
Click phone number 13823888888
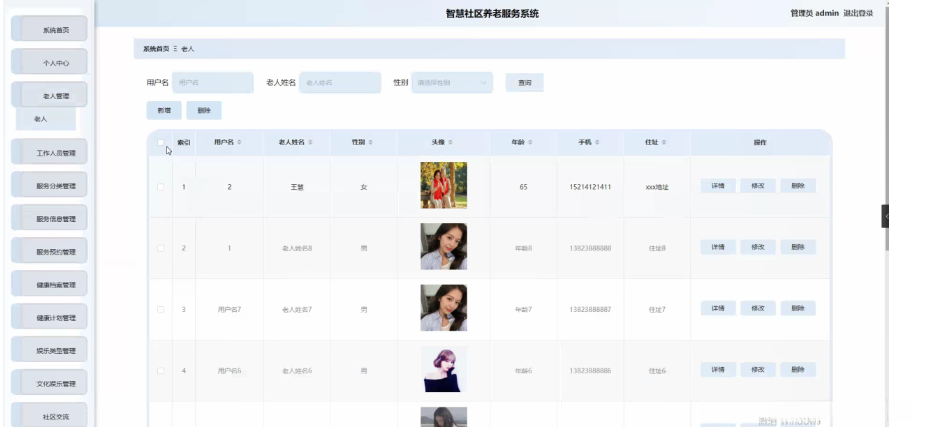point(590,249)
